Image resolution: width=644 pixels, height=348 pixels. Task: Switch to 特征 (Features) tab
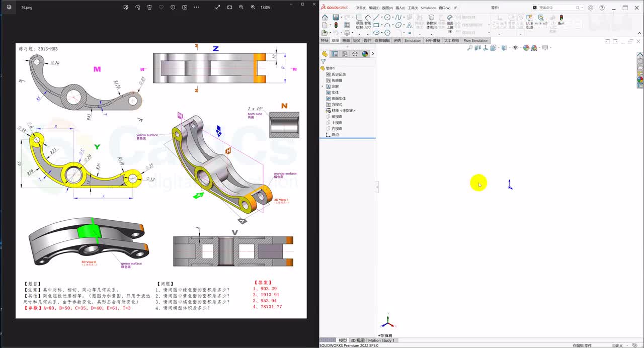pyautogui.click(x=325, y=40)
